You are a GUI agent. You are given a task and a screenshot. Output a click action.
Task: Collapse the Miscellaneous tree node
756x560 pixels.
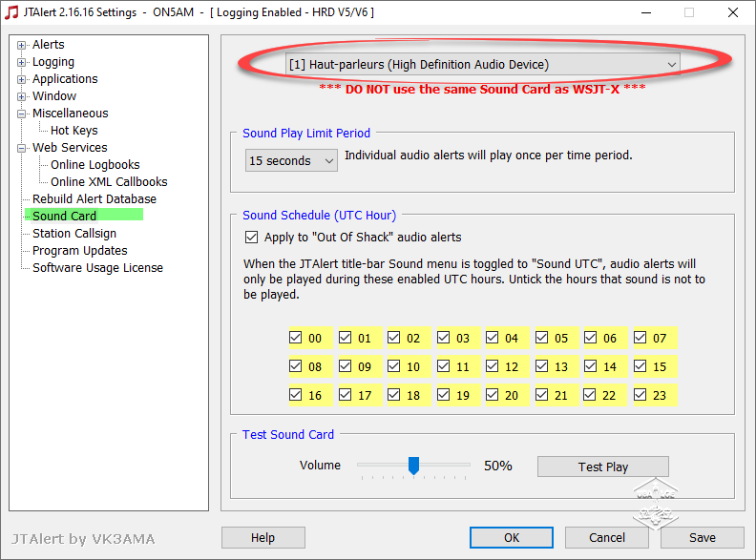[21, 114]
